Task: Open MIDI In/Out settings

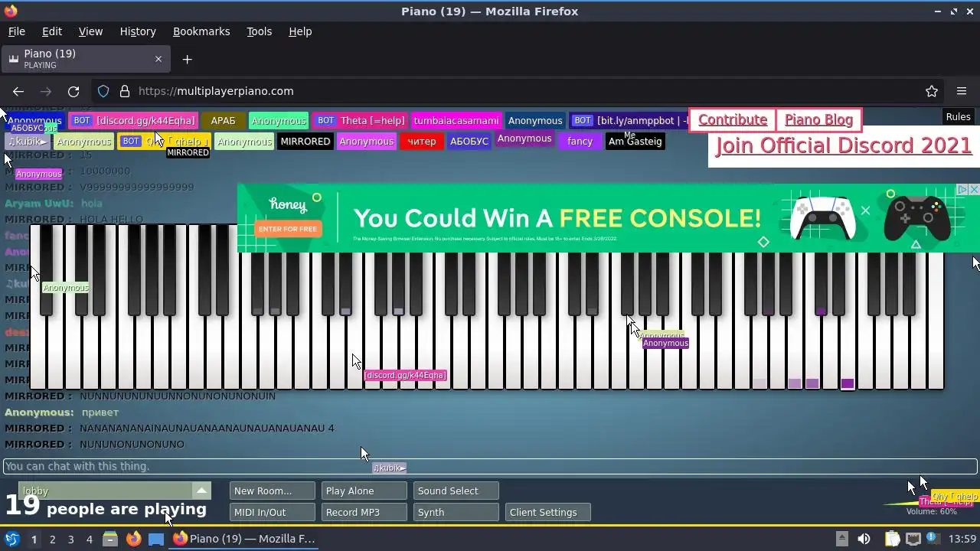Action: pyautogui.click(x=272, y=513)
